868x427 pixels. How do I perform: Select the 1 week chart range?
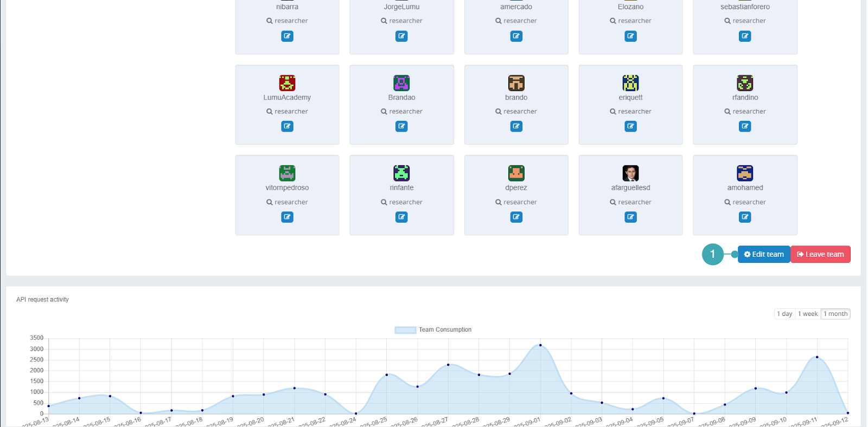(807, 314)
